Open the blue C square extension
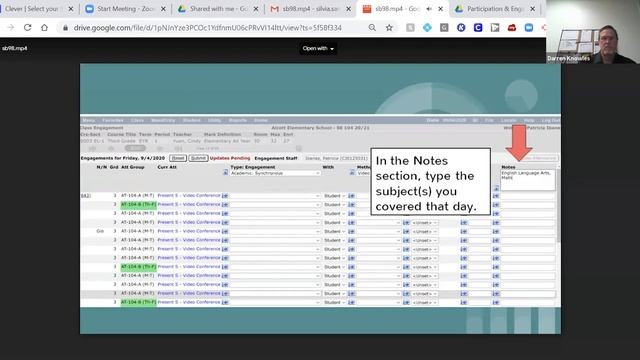This screenshot has height=360, width=640. pyautogui.click(x=478, y=27)
